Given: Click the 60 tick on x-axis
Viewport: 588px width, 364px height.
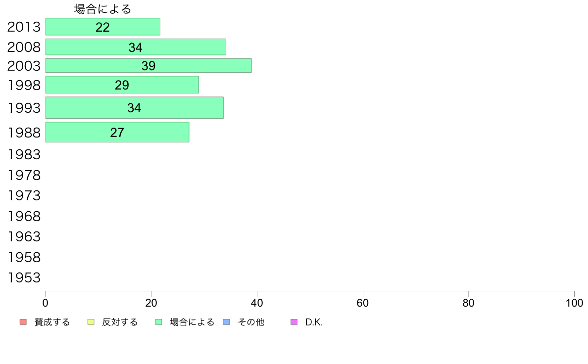Looking at the screenshot, I should coord(363,303).
